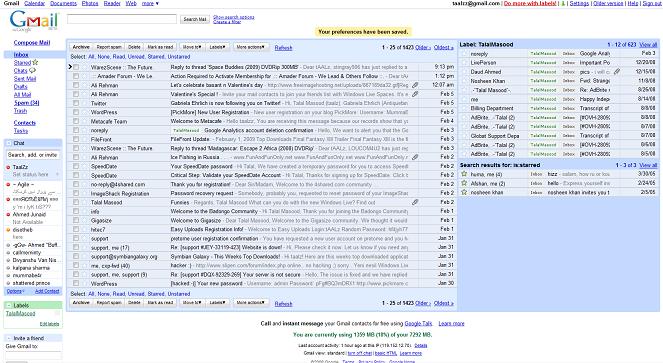Open the top "Labels" dropdown
This screenshot has width=663, height=363.
click(x=217, y=47)
